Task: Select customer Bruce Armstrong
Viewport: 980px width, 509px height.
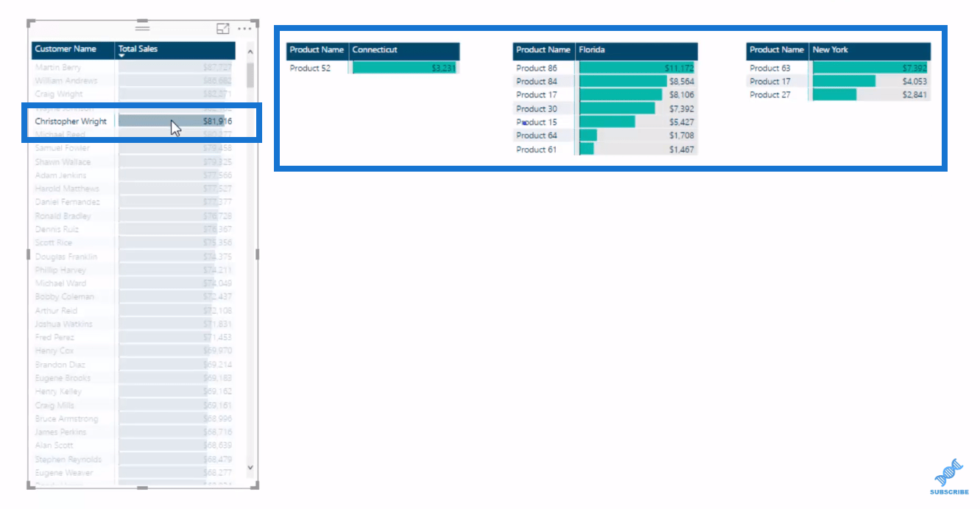Action: point(66,418)
